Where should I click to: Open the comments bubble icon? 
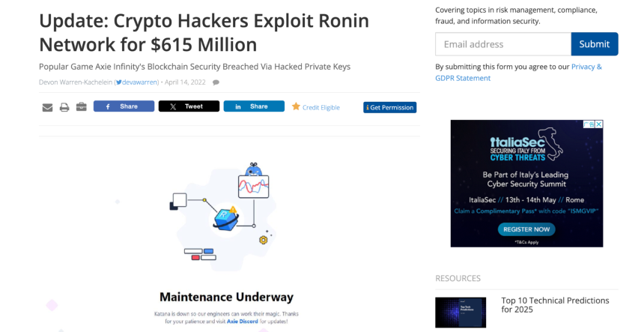[x=216, y=82]
